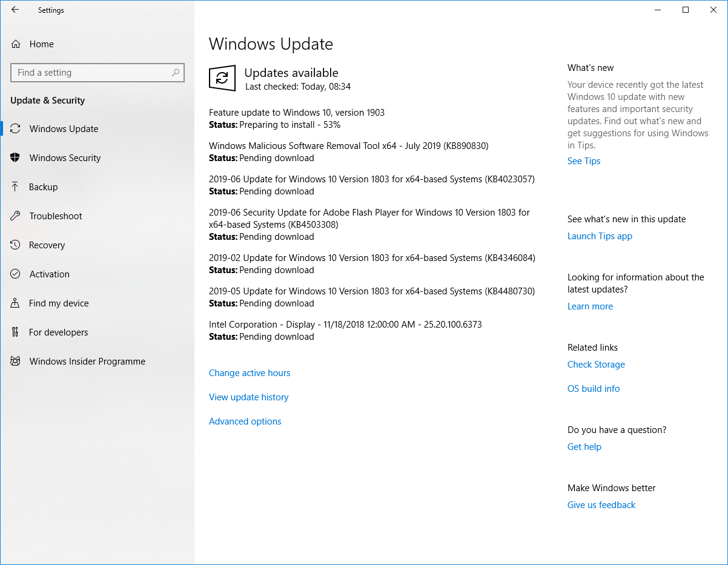This screenshot has height=565, width=728.
Task: Click the KB4346084 update entry
Action: (372, 258)
